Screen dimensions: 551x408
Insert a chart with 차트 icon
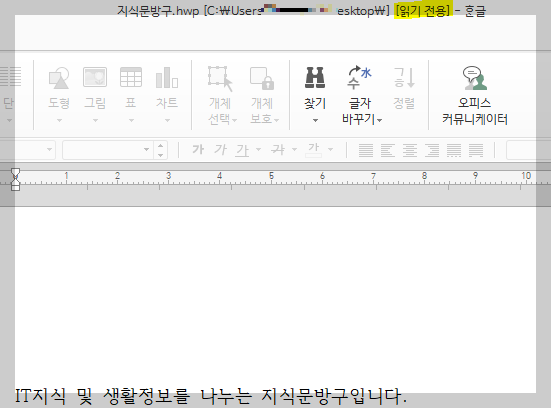coord(167,77)
